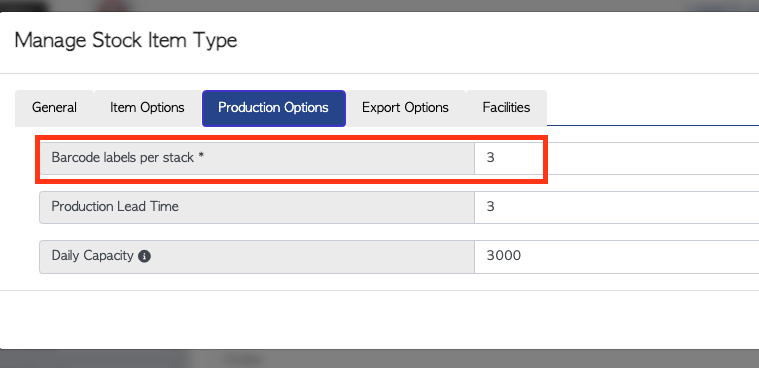Click the Barcode labels per stack label
Screen dimensions: 759x368
point(122,158)
